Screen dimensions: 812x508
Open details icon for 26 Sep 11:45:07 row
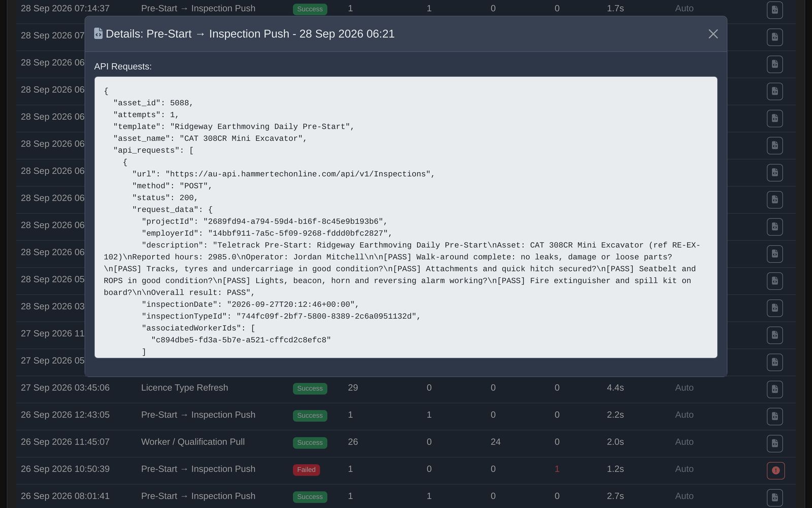tap(774, 443)
